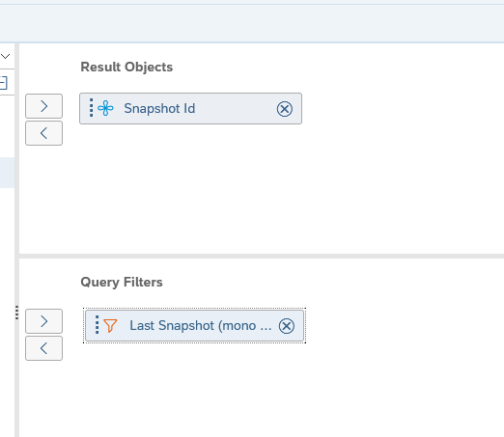Screen dimensions: 504x437
Task: Remove Snapshot Id from Result Objects
Action: [x=285, y=109]
